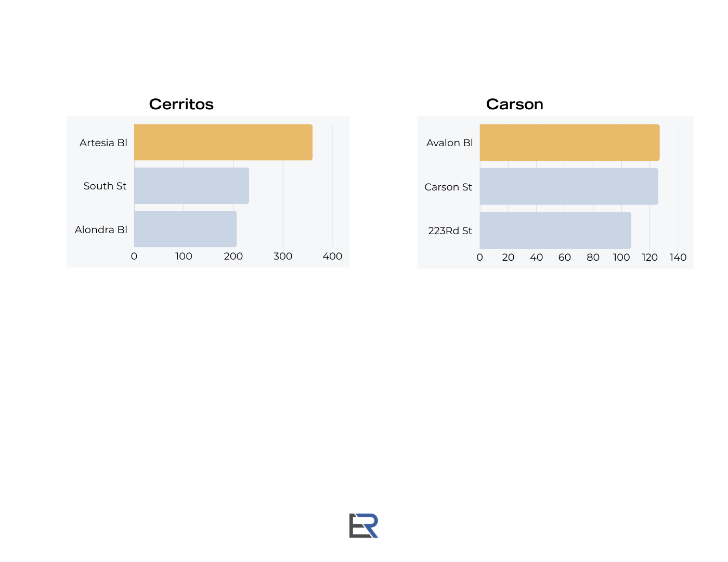Viewport: 728px width, 562px height.
Task: Click the Carson chart title
Action: [514, 104]
